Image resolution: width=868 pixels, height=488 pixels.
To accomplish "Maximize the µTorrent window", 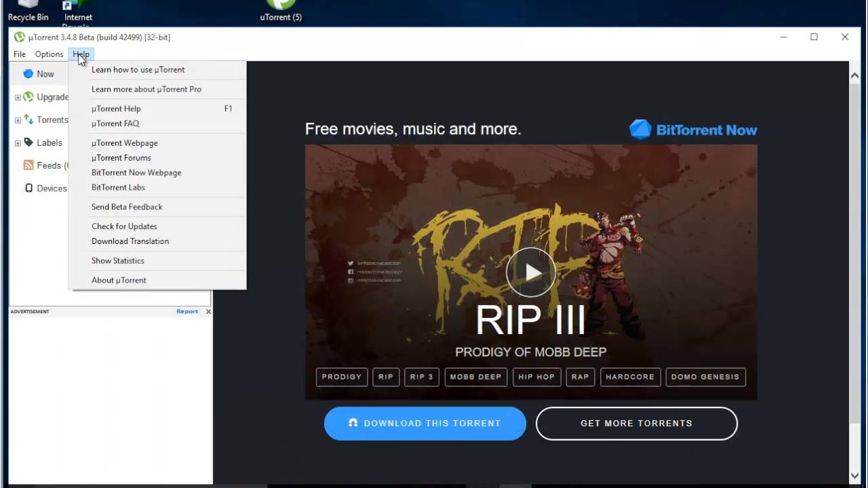I will [x=814, y=37].
